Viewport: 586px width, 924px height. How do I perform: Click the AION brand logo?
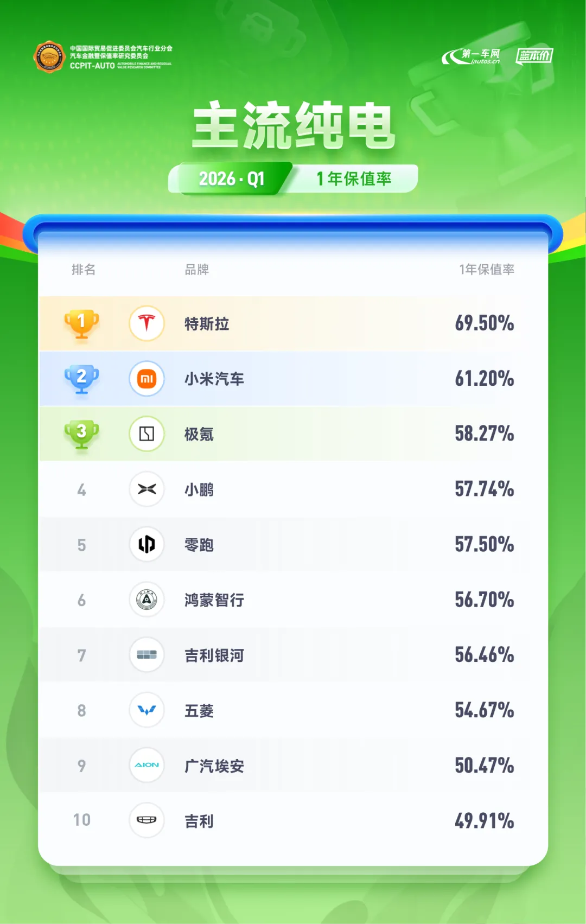click(146, 765)
